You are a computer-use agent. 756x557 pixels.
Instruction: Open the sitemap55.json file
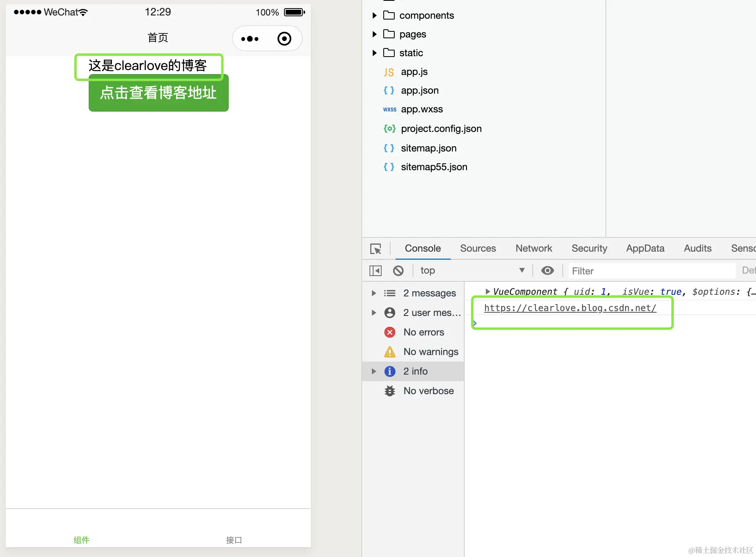coord(434,167)
